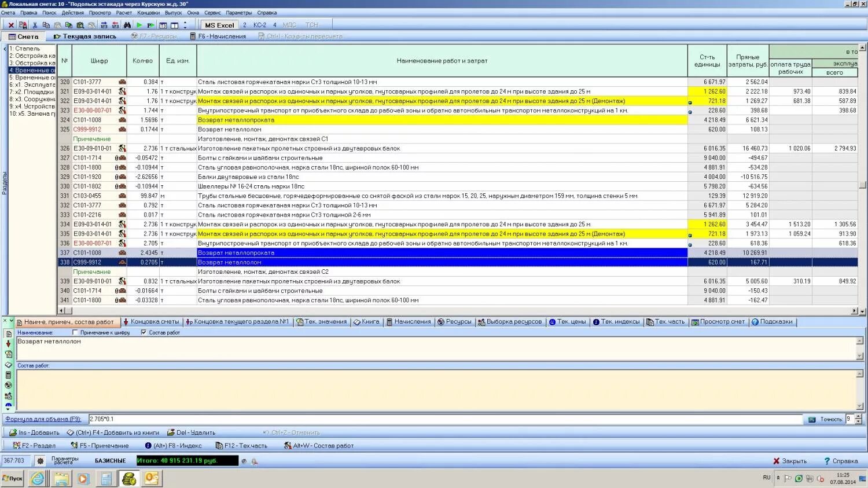
Task: Switch to Концовка текущего раздела №1 tab
Action: pyautogui.click(x=237, y=322)
